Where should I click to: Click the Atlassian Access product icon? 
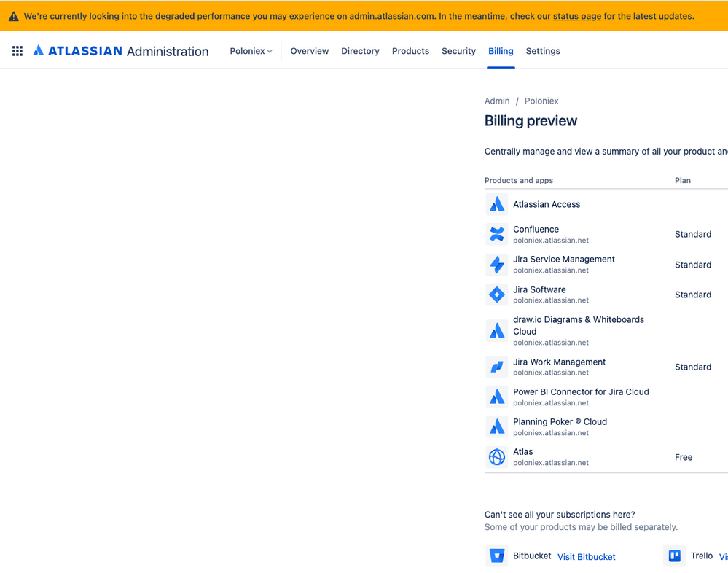(x=497, y=204)
